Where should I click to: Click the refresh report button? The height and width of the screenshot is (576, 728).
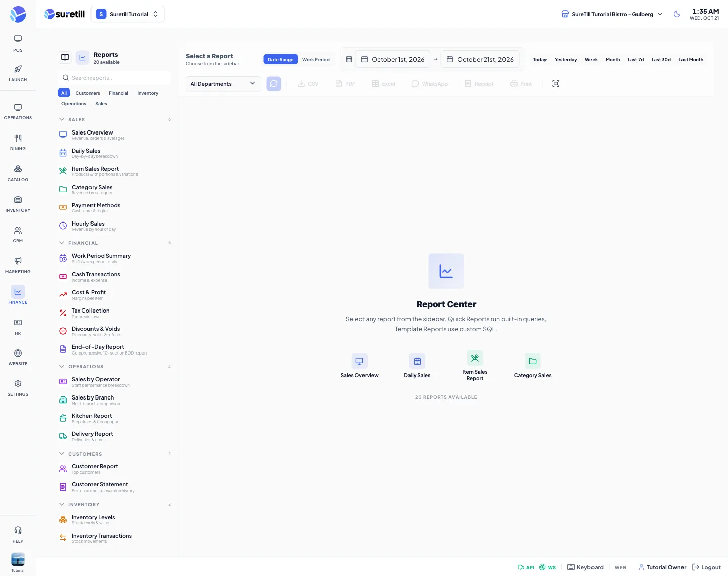click(x=274, y=84)
